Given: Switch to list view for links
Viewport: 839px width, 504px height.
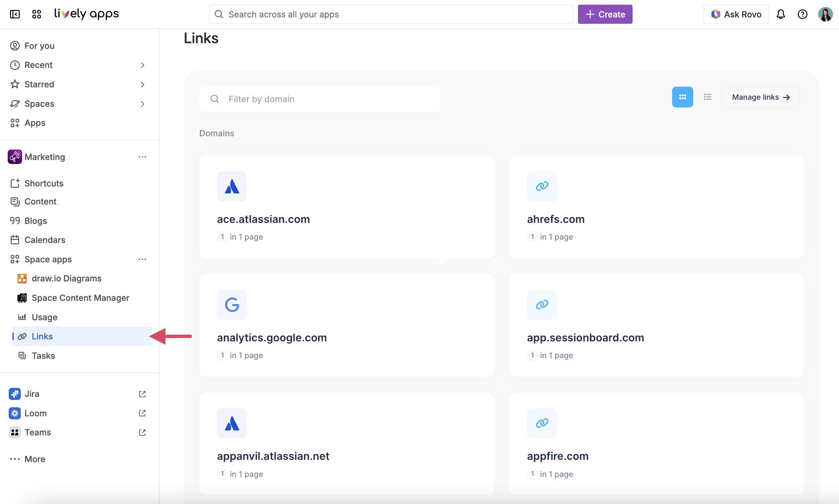Looking at the screenshot, I should [707, 97].
